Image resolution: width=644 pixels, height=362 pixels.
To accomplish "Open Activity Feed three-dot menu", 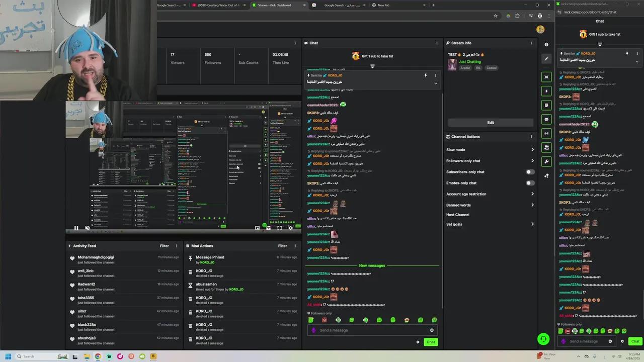I will click(x=177, y=246).
